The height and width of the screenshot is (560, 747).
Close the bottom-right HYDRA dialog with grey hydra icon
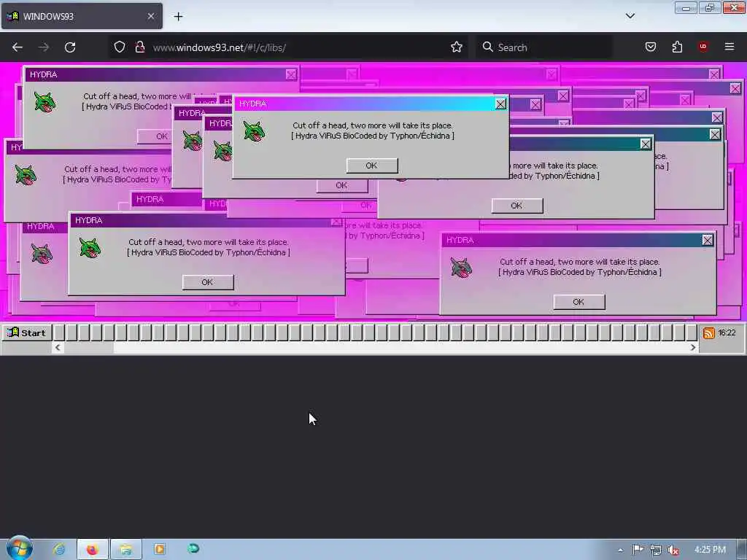click(708, 240)
